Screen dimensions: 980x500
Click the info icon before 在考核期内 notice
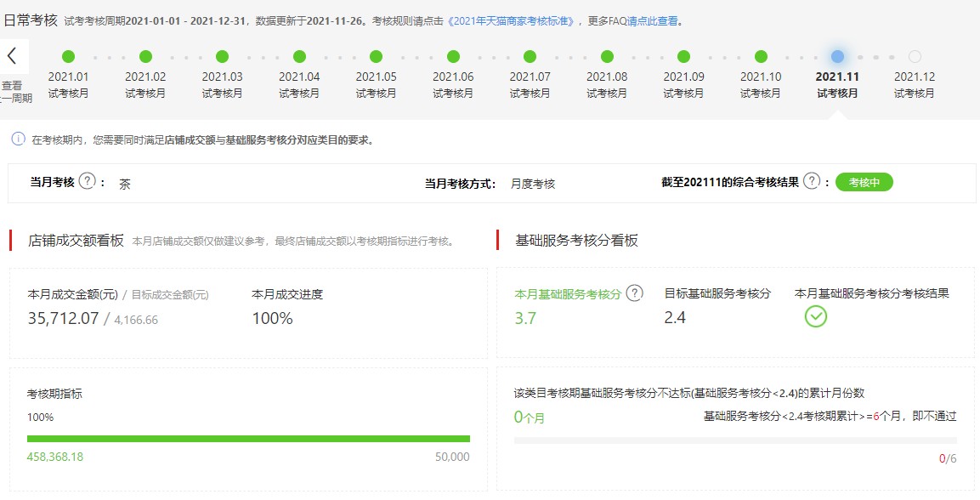point(18,139)
